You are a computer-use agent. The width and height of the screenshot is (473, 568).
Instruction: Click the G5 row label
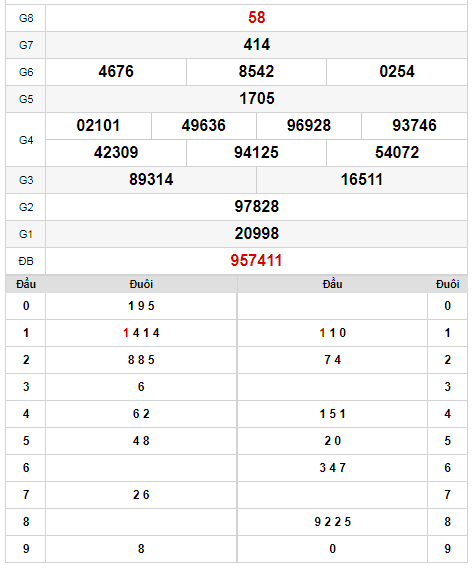[26, 99]
